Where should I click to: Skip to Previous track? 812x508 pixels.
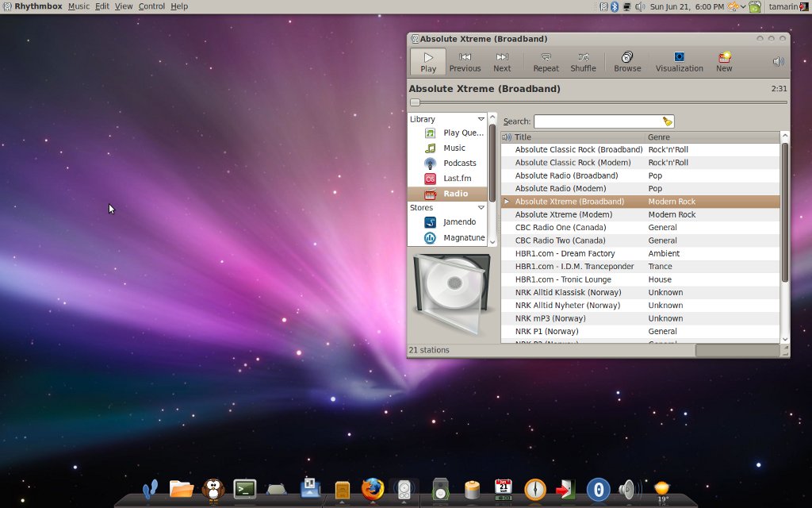click(465, 62)
